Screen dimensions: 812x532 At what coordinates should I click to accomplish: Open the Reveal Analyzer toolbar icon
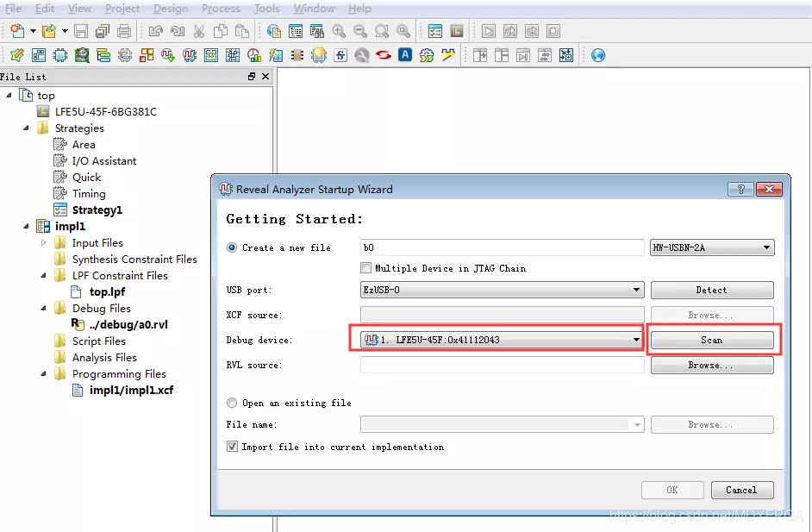pyautogui.click(x=190, y=55)
